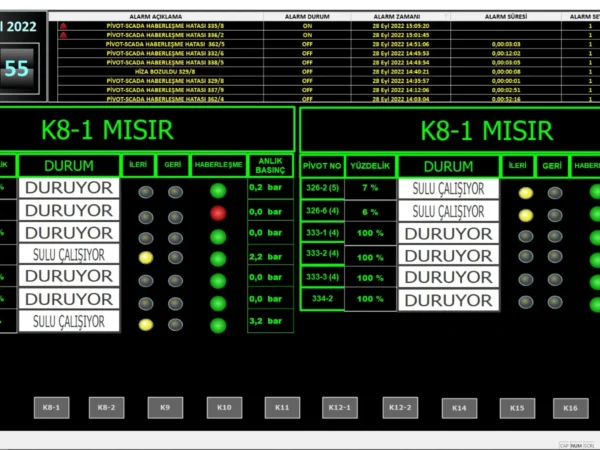
Task: Click the red alarm icon on the second alarm row
Action: point(63,34)
